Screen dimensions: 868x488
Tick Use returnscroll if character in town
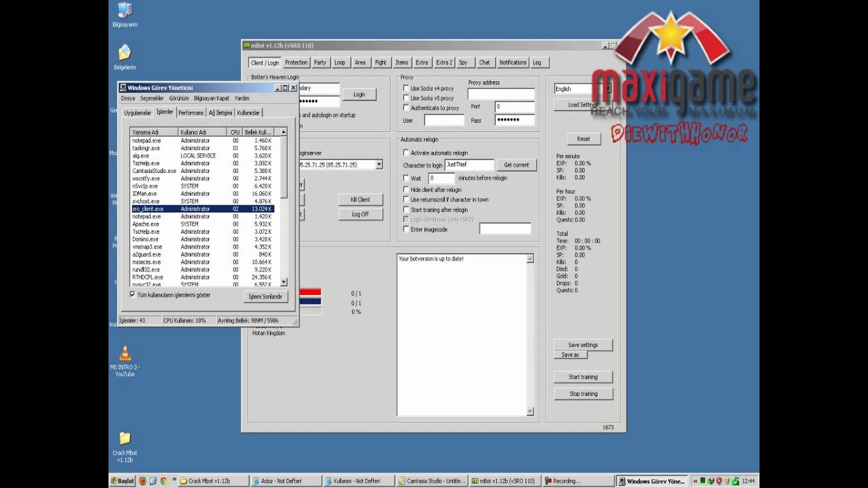(x=406, y=200)
